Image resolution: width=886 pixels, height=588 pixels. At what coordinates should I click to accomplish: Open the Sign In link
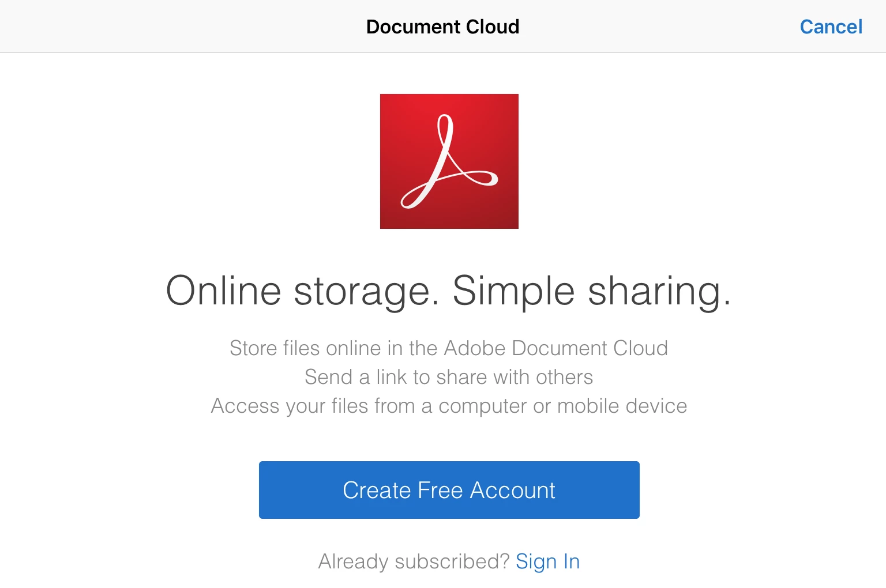coord(547,561)
